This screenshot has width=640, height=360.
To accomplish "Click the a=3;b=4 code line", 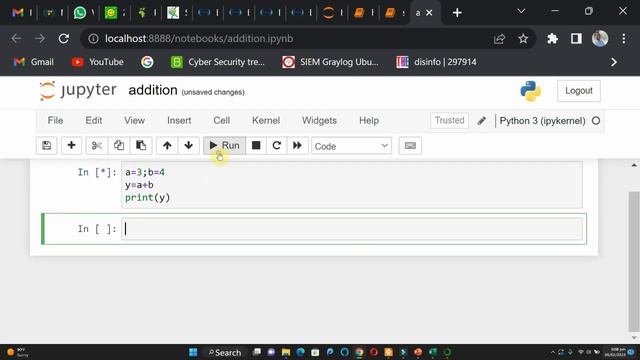I will click(x=145, y=172).
